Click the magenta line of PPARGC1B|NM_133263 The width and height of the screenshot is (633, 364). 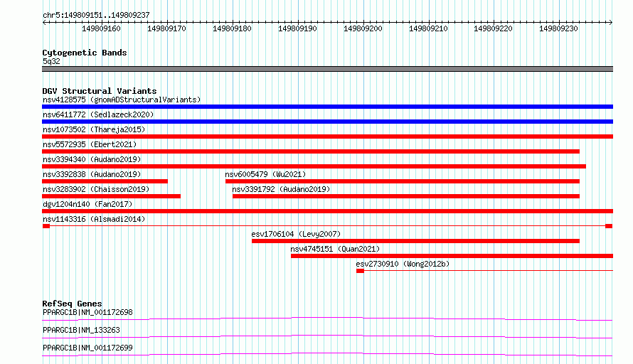[x=327, y=336]
